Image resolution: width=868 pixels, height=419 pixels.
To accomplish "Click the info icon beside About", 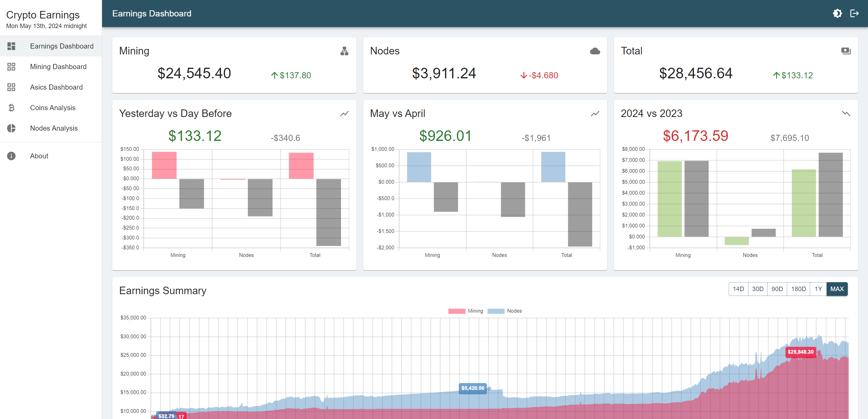I will [11, 156].
